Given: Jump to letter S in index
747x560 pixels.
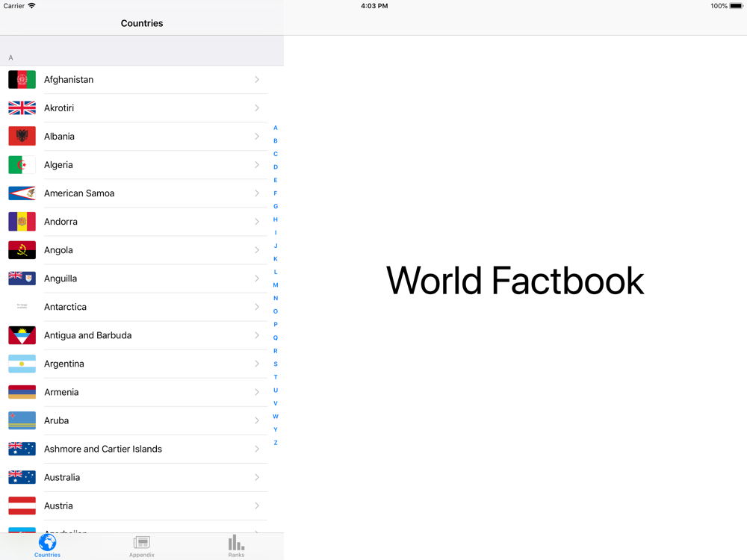Looking at the screenshot, I should 276,364.
